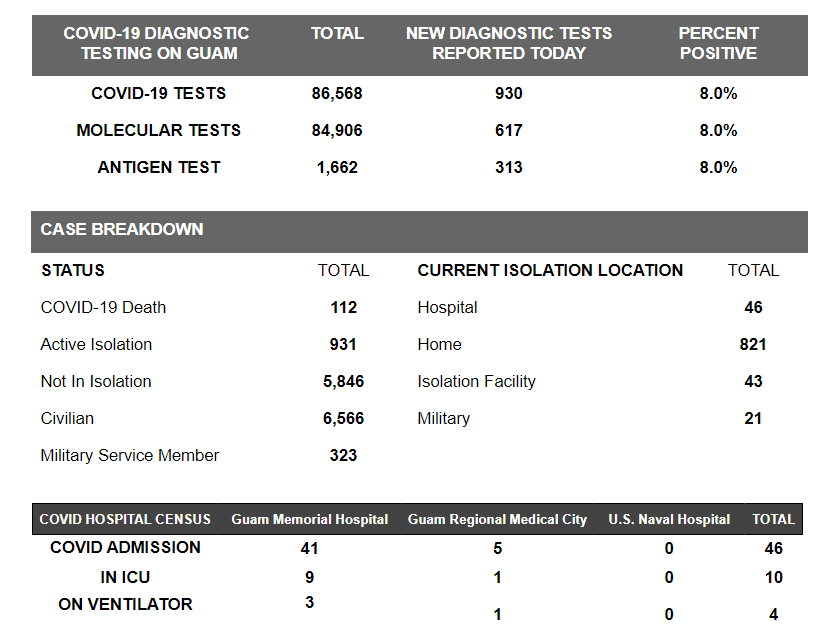
Task: Click the Home isolation location label
Action: [x=439, y=344]
